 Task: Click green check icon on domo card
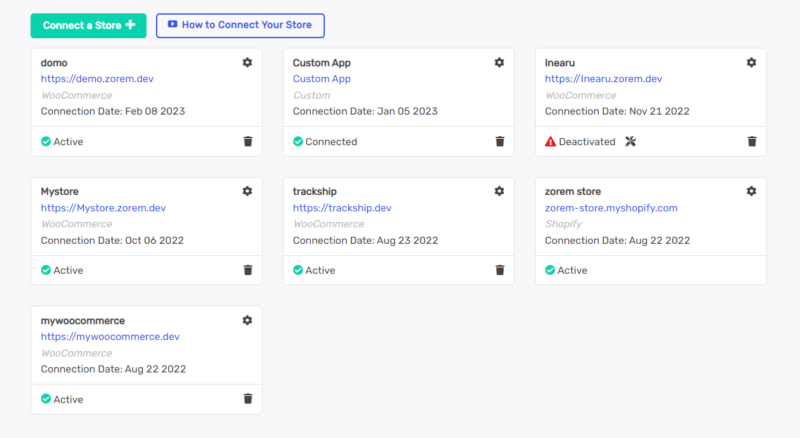(x=46, y=141)
